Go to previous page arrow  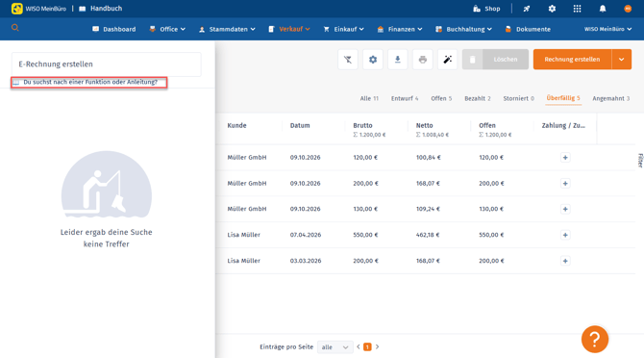(x=359, y=346)
